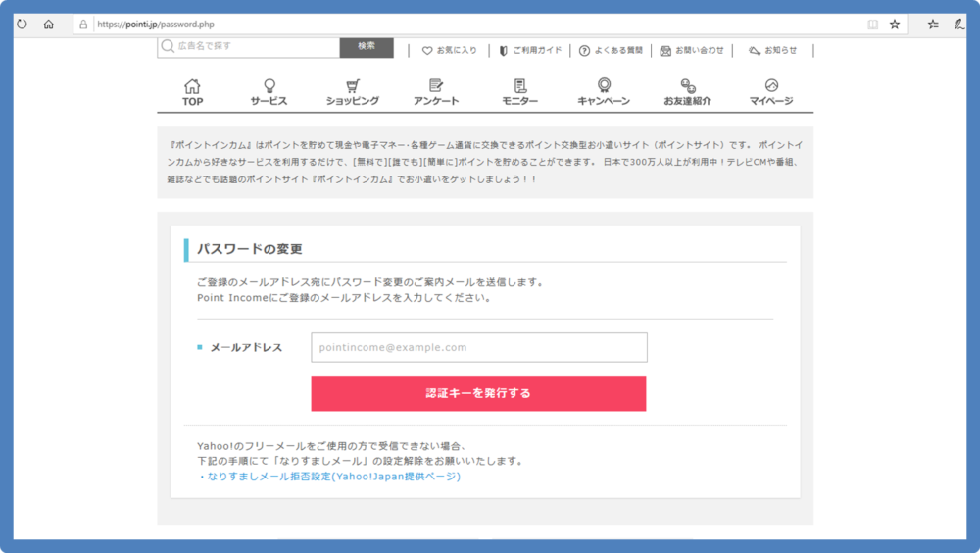Open the サービス menu label
Screen dimensions: 980x553
click(269, 101)
